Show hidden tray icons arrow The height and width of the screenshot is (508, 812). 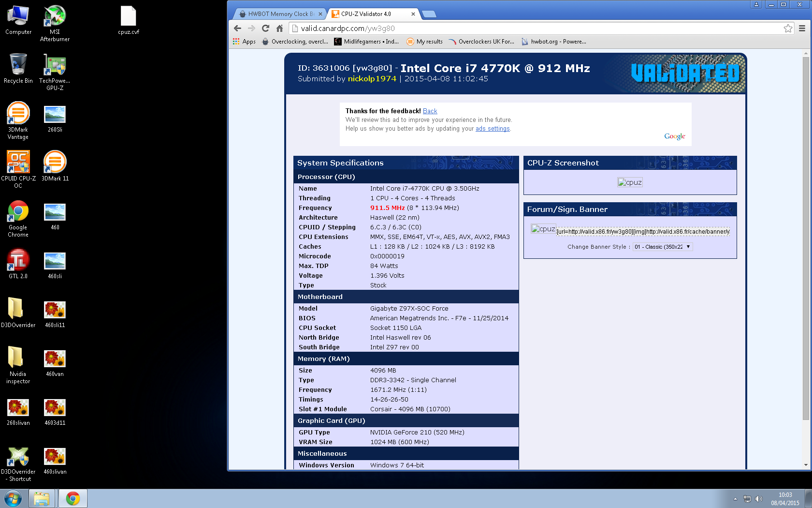735,499
